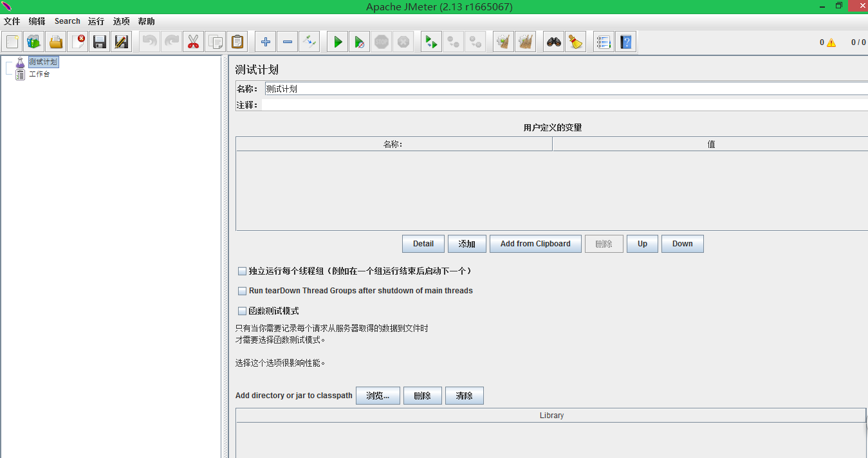Click the Shutdown grey X icon

point(403,42)
